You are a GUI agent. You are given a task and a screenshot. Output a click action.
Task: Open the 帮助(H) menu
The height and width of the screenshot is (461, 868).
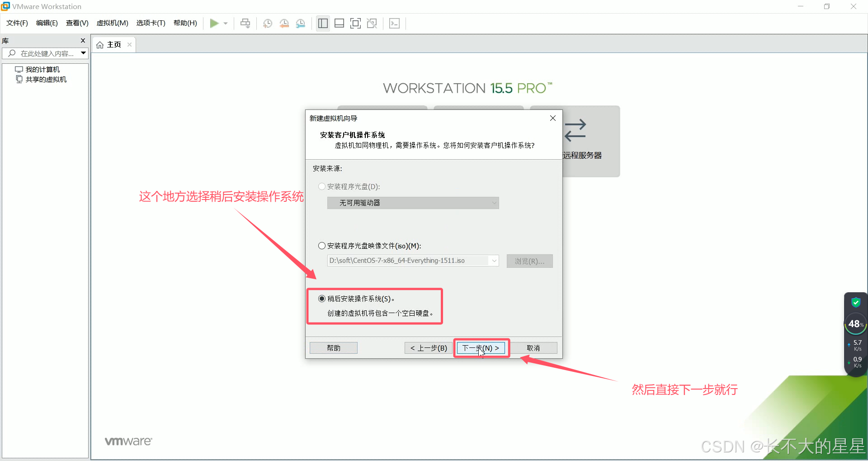pyautogui.click(x=185, y=23)
